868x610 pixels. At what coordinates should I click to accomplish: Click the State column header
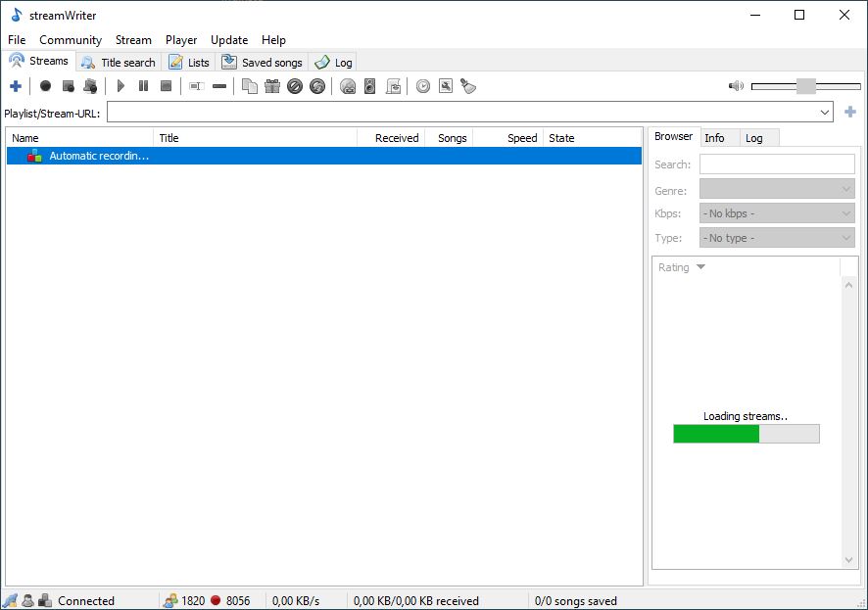click(x=593, y=138)
